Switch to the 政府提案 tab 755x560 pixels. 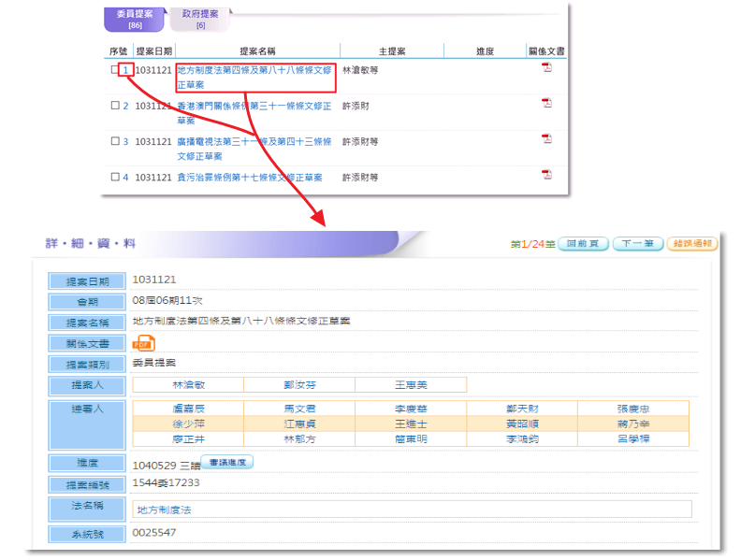200,19
